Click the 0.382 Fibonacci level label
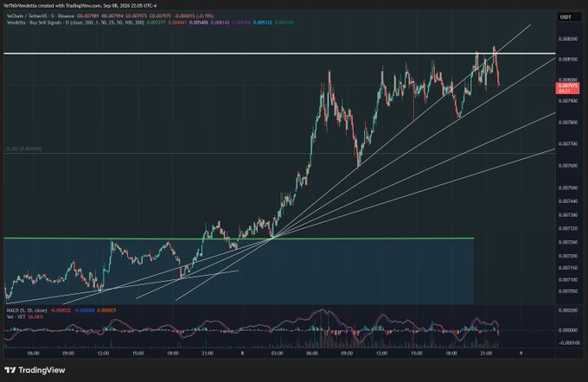Image resolution: width=588 pixels, height=382 pixels. pyautogui.click(x=24, y=150)
